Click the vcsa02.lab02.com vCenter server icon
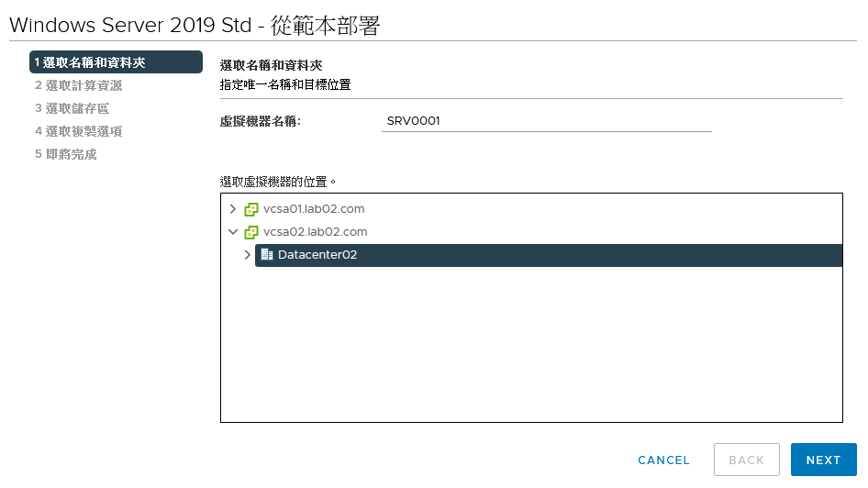The image size is (868, 488). 251,232
